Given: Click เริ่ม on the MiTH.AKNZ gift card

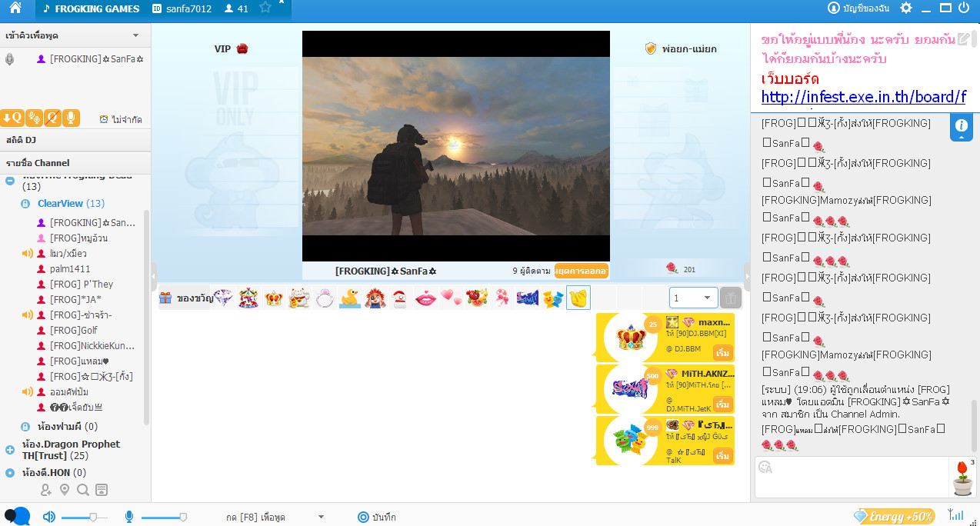Looking at the screenshot, I should (722, 404).
